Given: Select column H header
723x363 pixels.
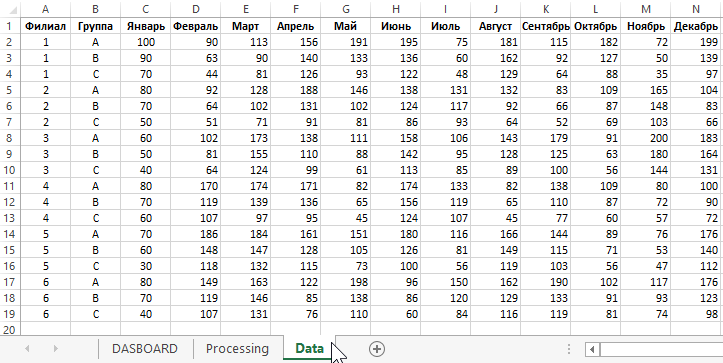Looking at the screenshot, I should 396,9.
